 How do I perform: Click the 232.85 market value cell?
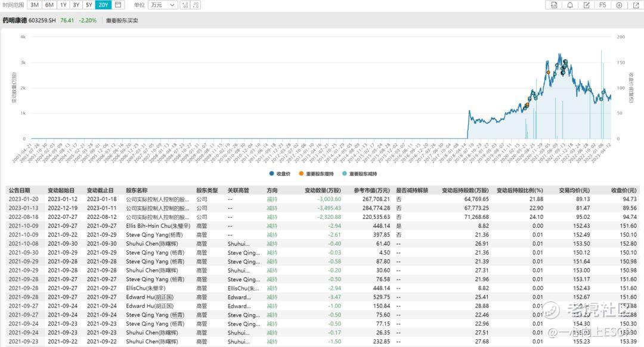tap(382, 342)
